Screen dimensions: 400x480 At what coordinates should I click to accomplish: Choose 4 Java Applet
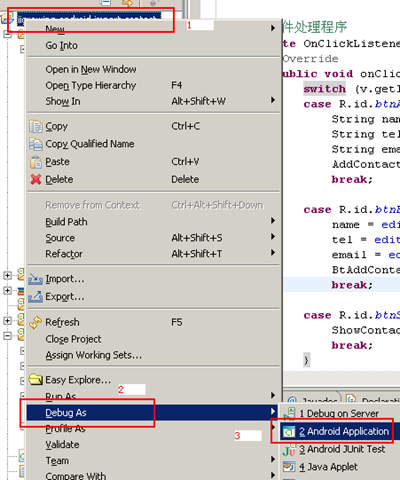[340, 467]
